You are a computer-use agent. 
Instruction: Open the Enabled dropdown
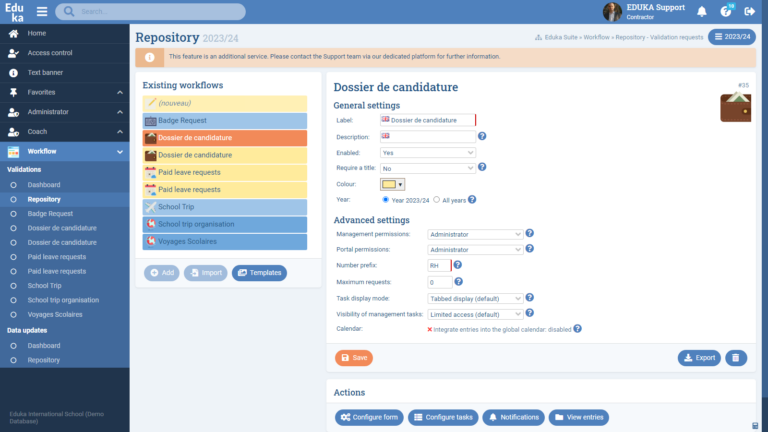[x=428, y=152]
